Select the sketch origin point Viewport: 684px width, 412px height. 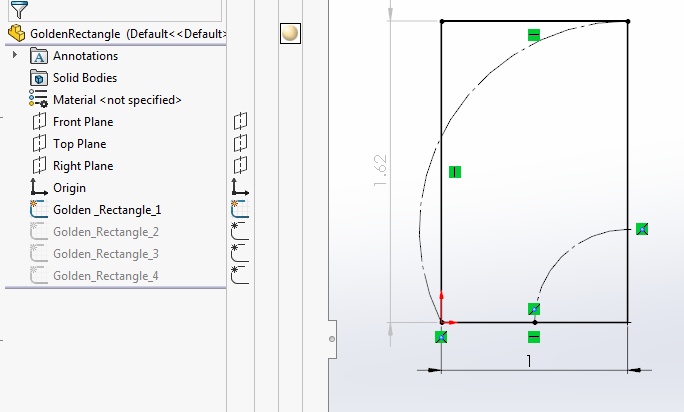441,322
